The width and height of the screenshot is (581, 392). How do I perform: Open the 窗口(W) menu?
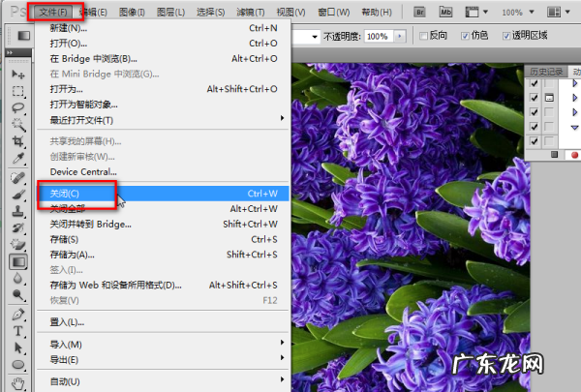click(x=333, y=13)
